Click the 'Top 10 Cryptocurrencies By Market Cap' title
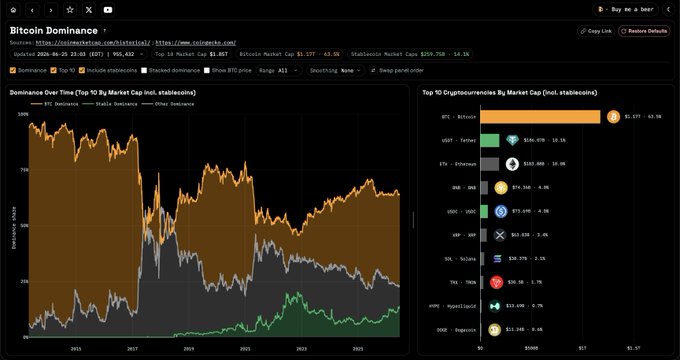This screenshot has width=680, height=360. tap(510, 92)
